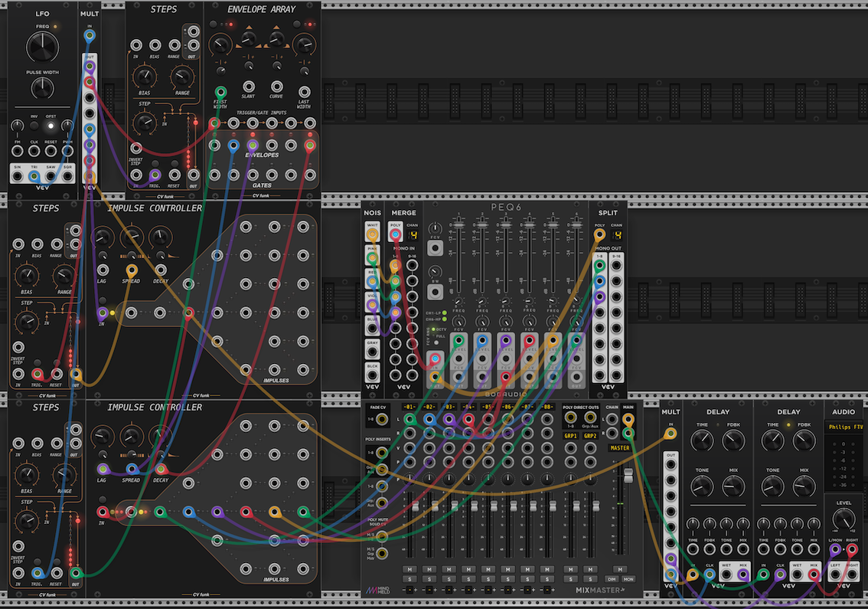This screenshot has width=868, height=609.
Task: Click the LFO FREQ knob
Action: point(43,47)
